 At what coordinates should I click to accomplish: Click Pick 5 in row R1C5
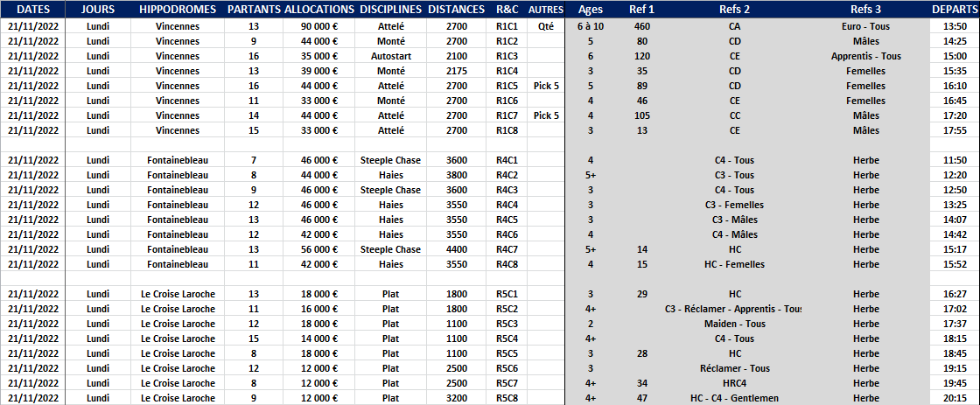tap(546, 86)
